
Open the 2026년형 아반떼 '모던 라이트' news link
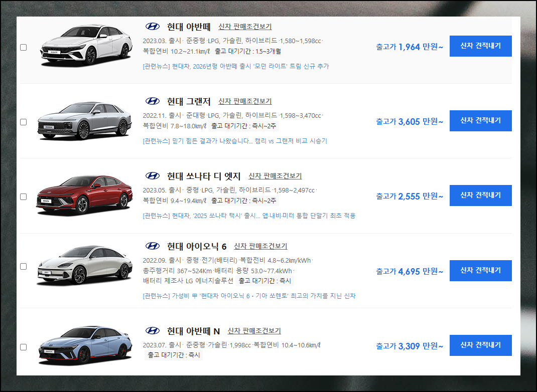pos(235,66)
